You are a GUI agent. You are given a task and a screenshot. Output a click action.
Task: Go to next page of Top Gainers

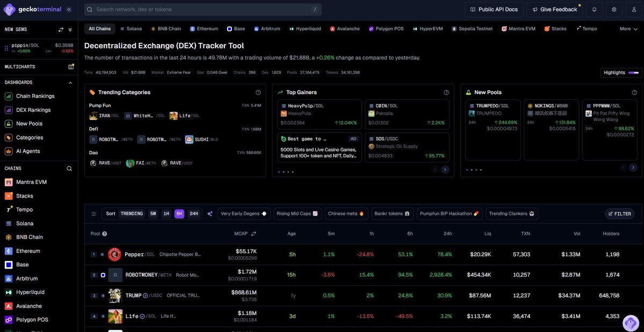(x=445, y=169)
